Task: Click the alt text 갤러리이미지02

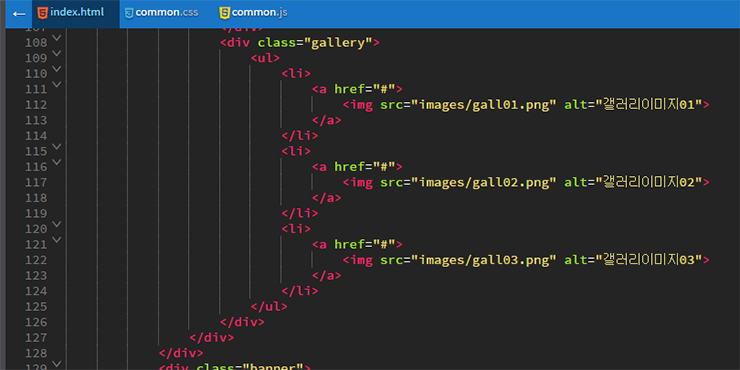Action: tap(649, 182)
